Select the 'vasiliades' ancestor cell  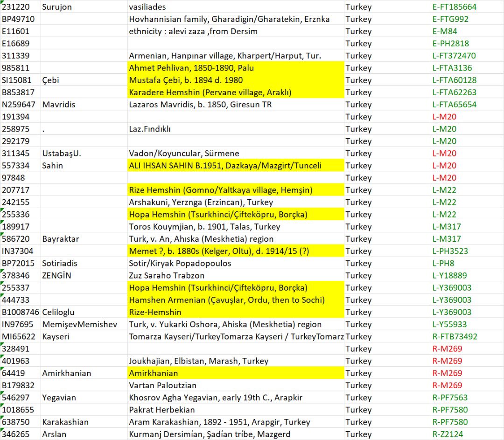(x=236, y=7)
